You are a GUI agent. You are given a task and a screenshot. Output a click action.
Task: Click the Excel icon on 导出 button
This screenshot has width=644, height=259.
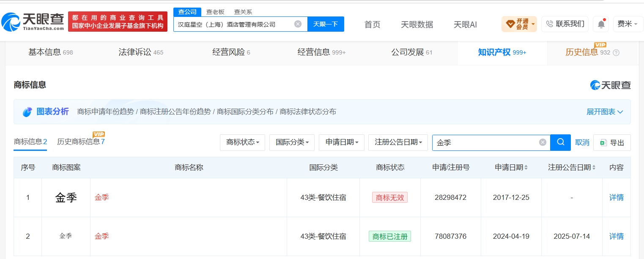pyautogui.click(x=603, y=143)
